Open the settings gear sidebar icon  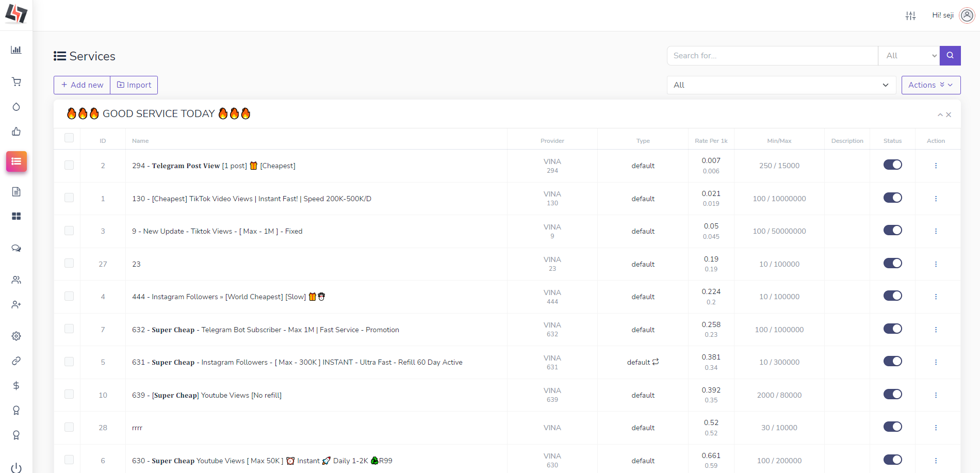tap(16, 336)
